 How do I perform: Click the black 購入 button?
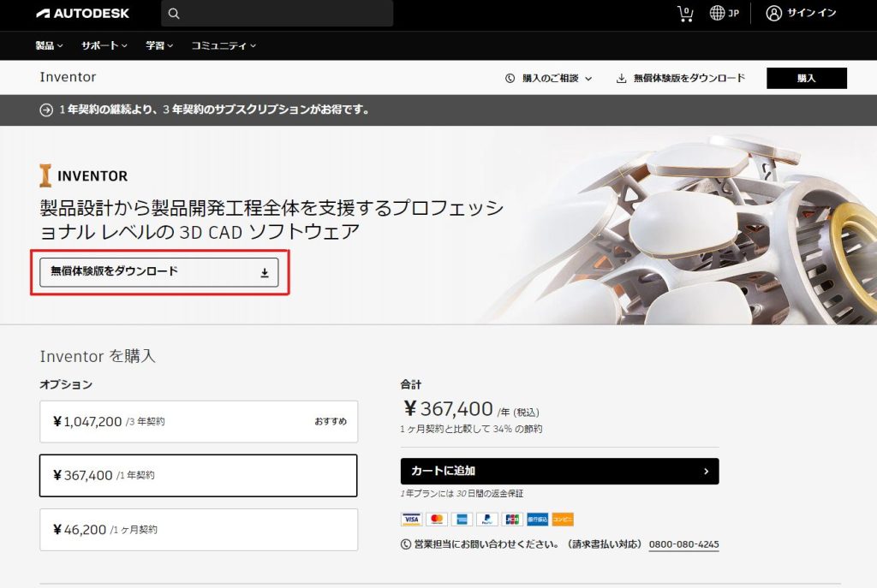click(x=807, y=78)
